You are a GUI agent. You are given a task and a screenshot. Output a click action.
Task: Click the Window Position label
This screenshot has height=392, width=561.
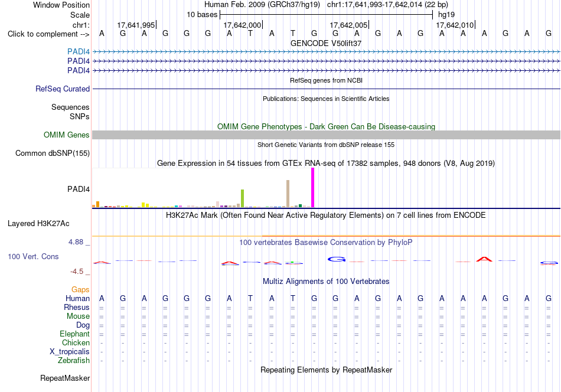[x=61, y=5]
